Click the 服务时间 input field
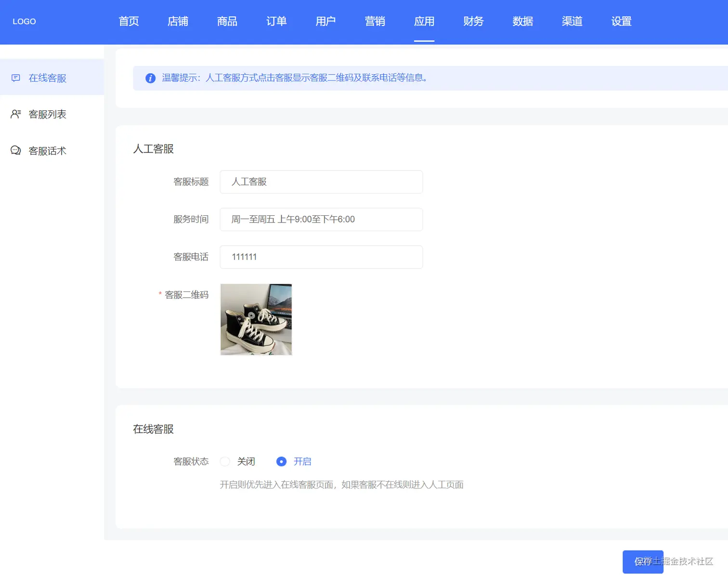This screenshot has width=728, height=581. coord(321,219)
